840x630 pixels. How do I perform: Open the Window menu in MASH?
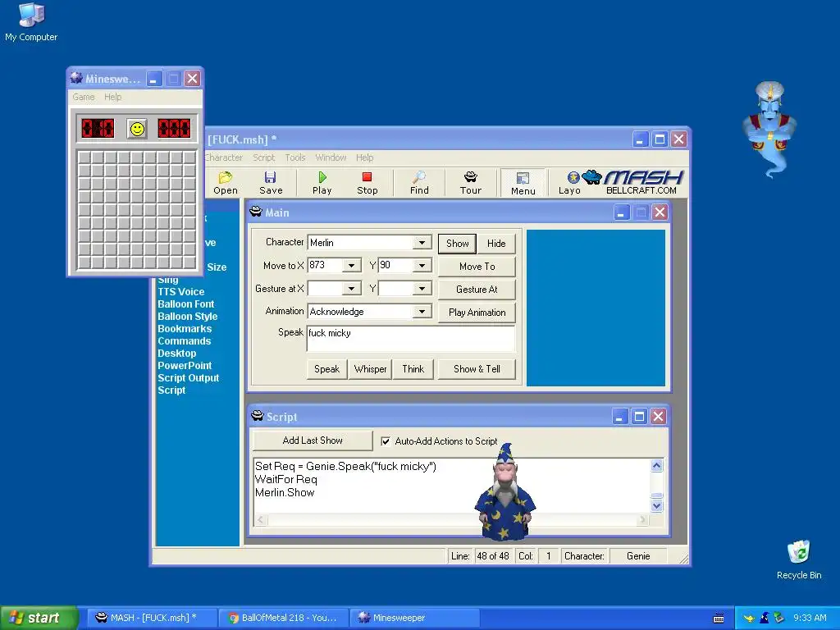331,157
